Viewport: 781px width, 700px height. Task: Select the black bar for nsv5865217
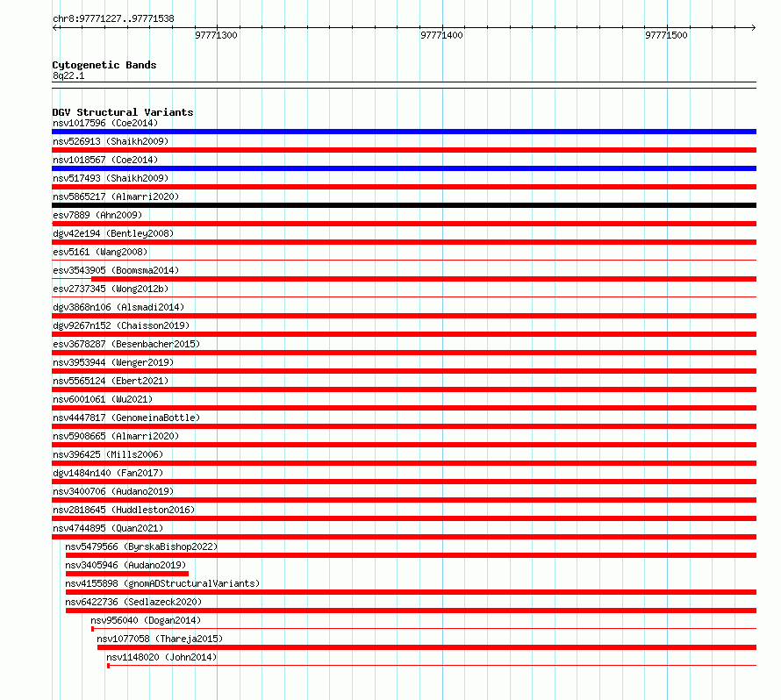pyautogui.click(x=404, y=205)
